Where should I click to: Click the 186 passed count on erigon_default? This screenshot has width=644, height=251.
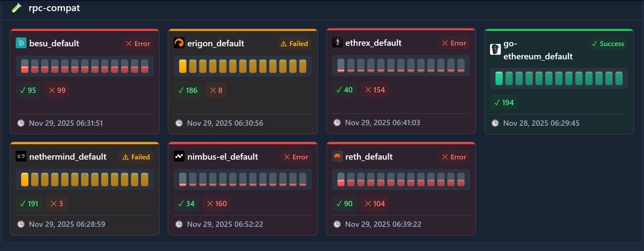point(188,90)
